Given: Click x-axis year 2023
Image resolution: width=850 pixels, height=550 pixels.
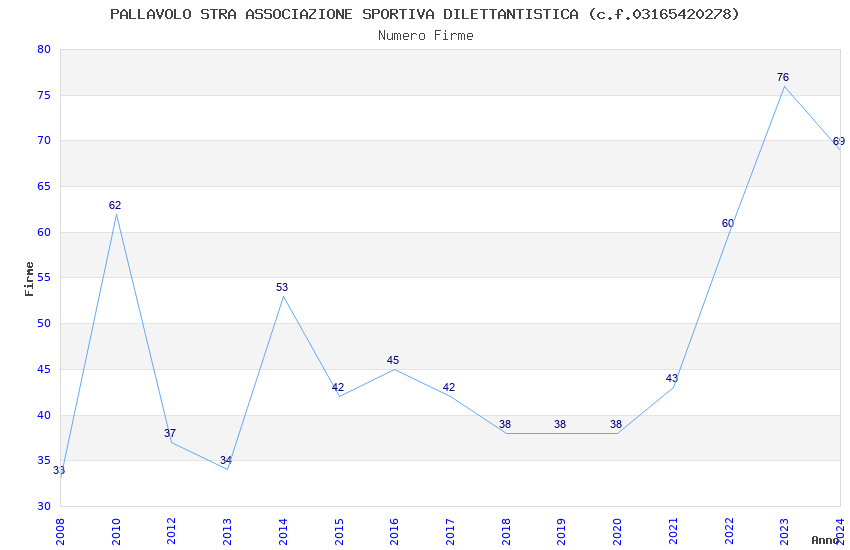Looking at the screenshot, I should 785,532.
